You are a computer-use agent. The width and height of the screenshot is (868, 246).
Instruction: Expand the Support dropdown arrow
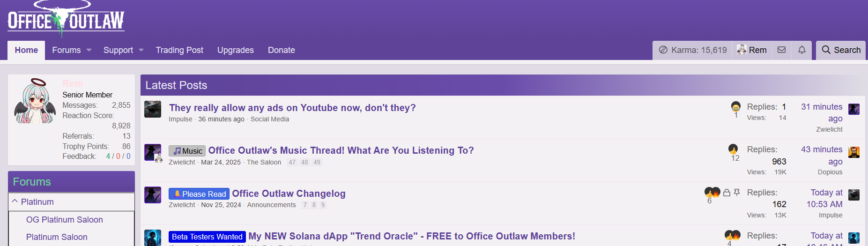(141, 50)
